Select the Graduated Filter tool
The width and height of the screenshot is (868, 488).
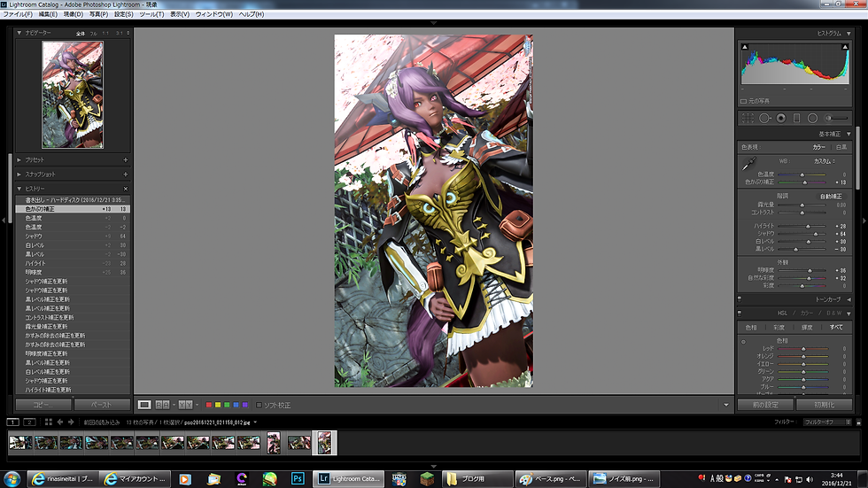[x=796, y=118]
